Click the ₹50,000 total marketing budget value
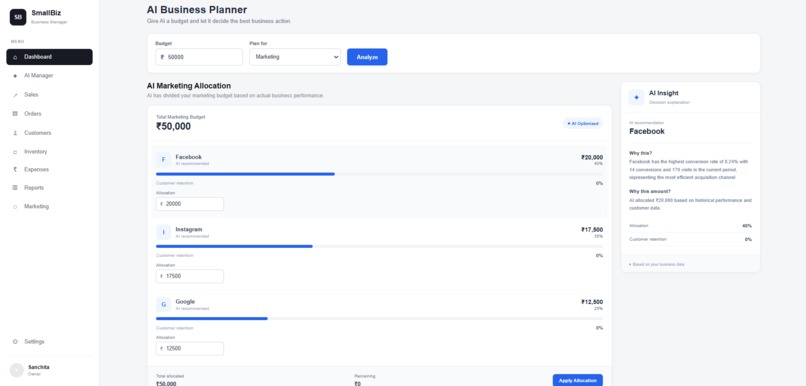The width and height of the screenshot is (806, 386). pos(173,126)
